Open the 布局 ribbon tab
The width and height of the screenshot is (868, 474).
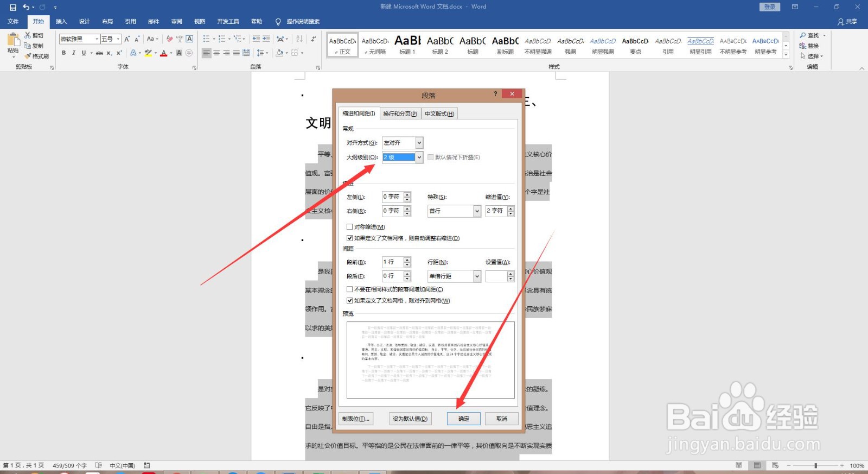point(107,22)
